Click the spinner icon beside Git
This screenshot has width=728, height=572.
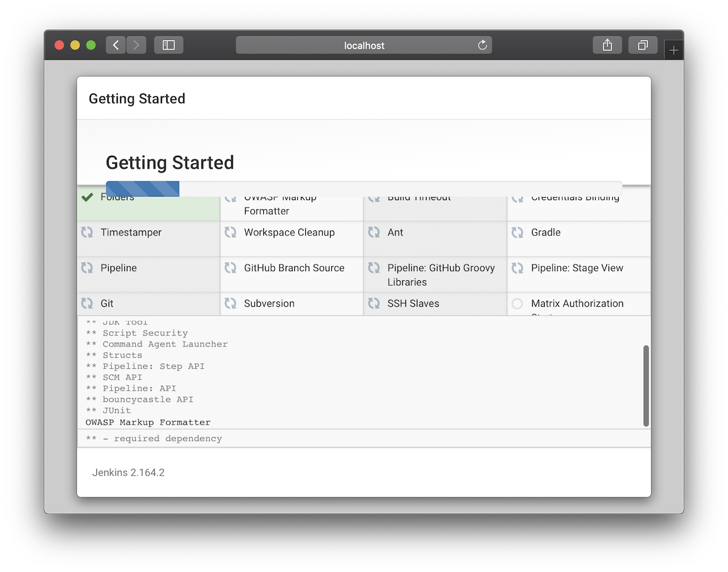87,303
